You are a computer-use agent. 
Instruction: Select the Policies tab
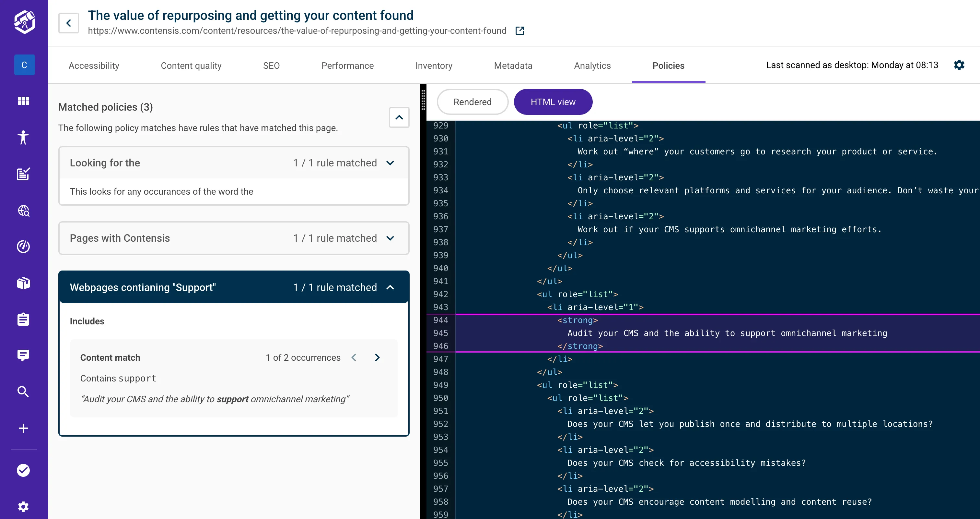(x=669, y=66)
